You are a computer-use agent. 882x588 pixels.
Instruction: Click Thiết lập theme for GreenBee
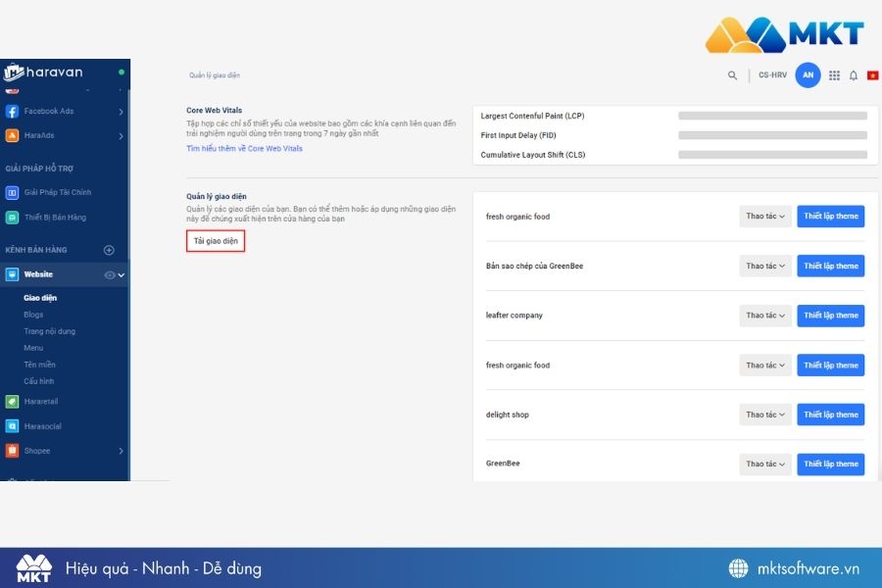(x=830, y=465)
